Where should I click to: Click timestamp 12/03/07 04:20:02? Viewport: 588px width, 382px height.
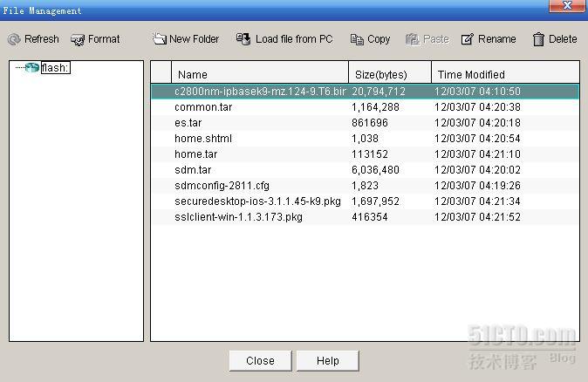pyautogui.click(x=477, y=170)
